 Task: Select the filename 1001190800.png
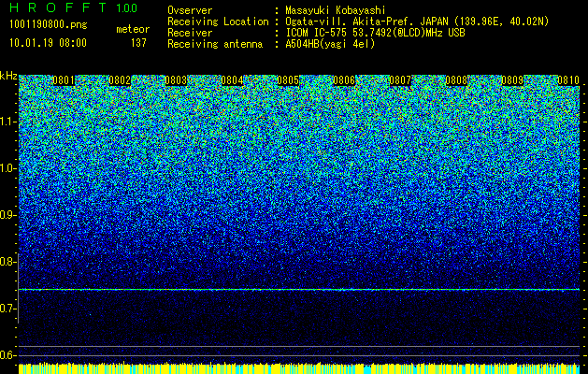[x=48, y=25]
